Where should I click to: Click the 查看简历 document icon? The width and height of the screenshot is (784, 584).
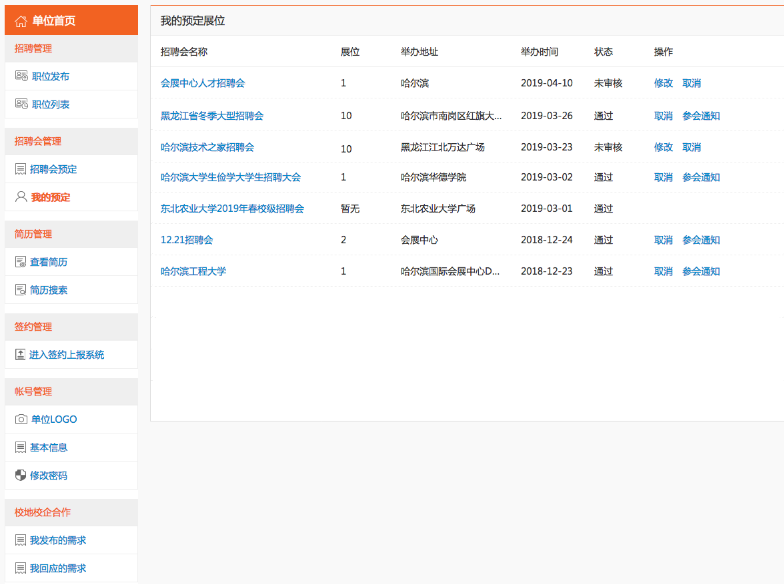tap(20, 262)
